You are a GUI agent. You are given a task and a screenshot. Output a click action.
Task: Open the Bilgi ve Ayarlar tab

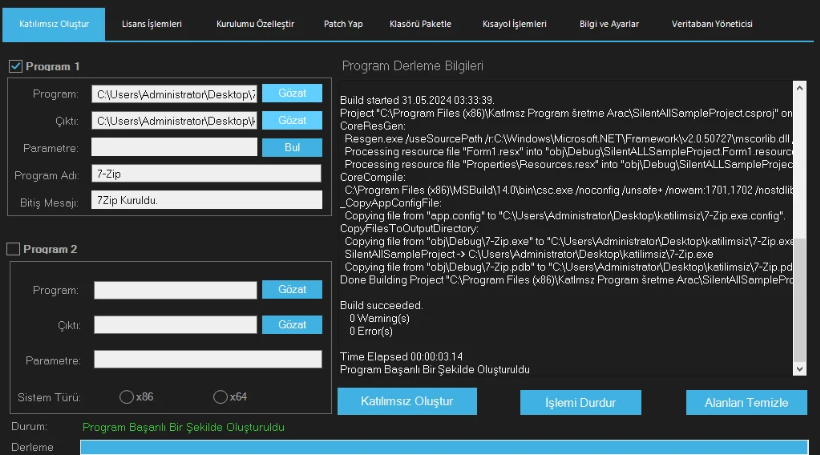click(609, 23)
